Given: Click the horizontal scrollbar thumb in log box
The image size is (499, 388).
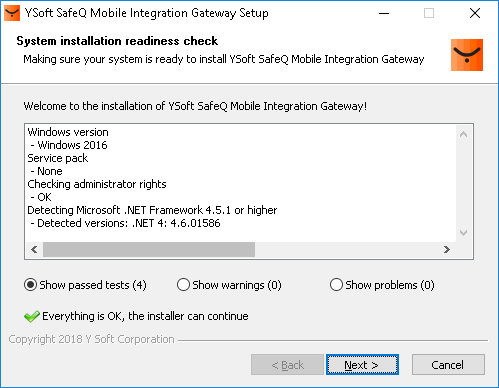Looking at the screenshot, I should 149,249.
